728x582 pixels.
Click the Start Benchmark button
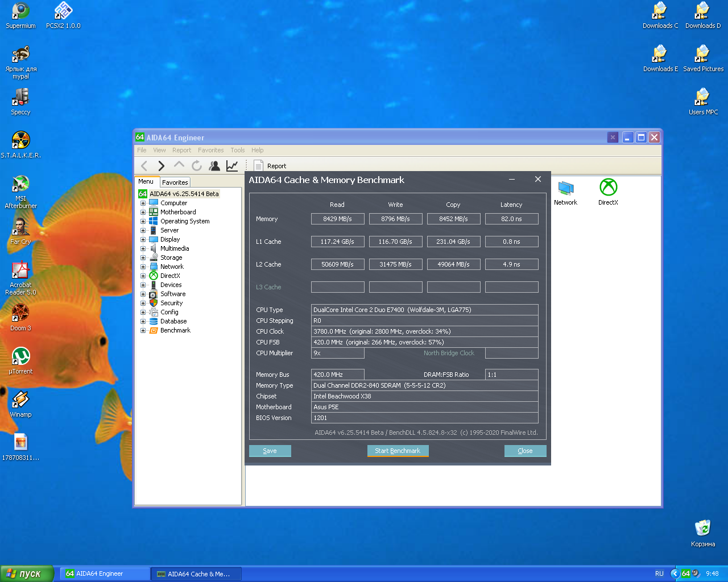[x=398, y=451]
